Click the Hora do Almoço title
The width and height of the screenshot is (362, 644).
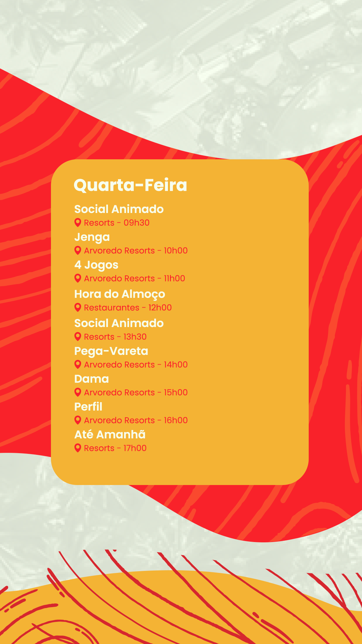(x=120, y=294)
